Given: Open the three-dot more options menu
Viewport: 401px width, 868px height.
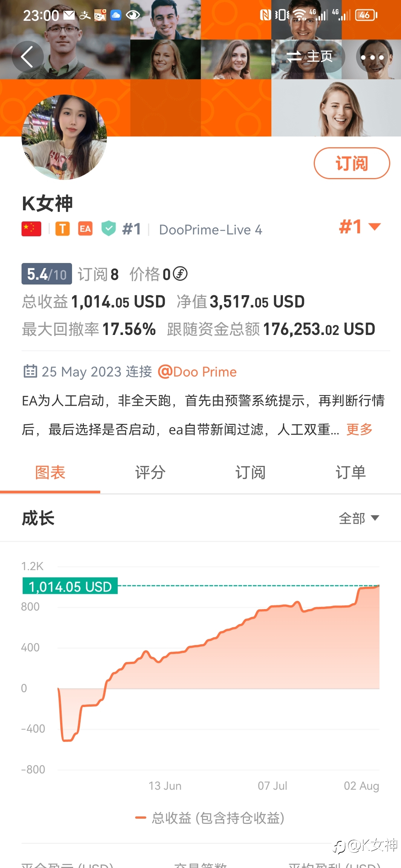Looking at the screenshot, I should (x=372, y=57).
